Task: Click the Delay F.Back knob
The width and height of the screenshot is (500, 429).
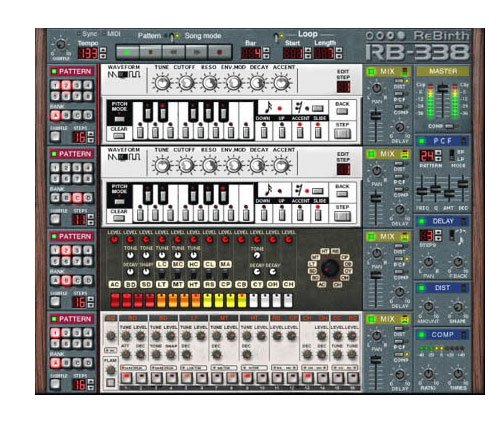Action: (x=458, y=262)
